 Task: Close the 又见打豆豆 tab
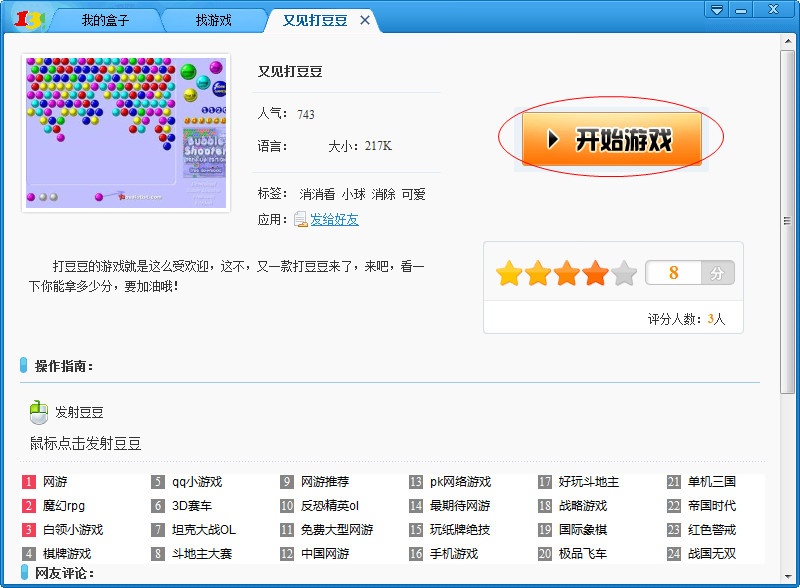364,18
